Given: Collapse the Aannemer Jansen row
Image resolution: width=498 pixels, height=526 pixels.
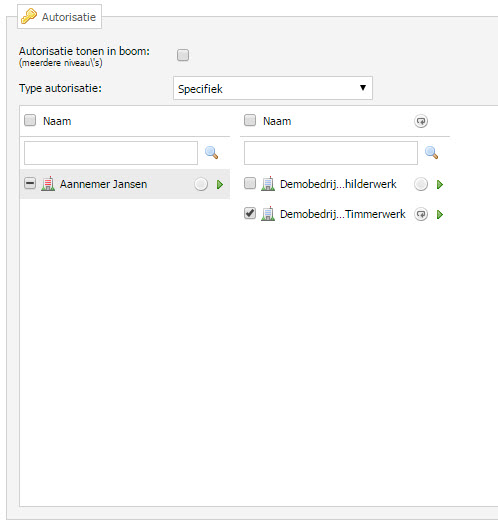Looking at the screenshot, I should click(x=30, y=183).
